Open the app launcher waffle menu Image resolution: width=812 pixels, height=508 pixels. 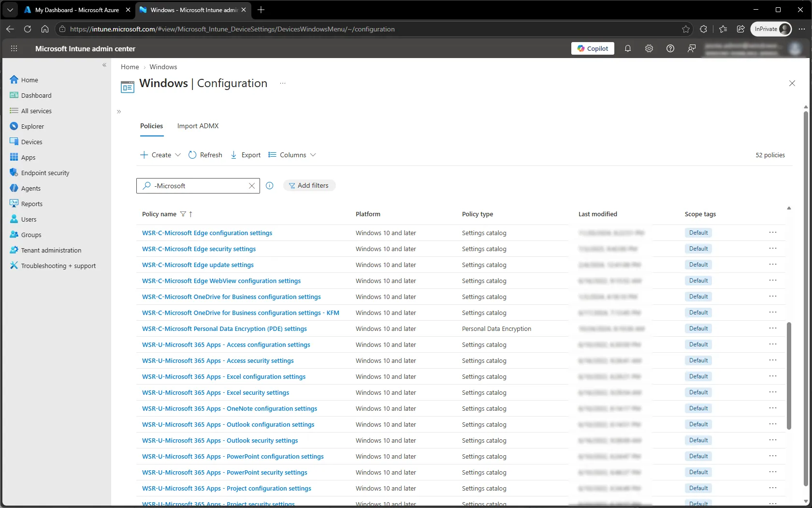tap(14, 48)
